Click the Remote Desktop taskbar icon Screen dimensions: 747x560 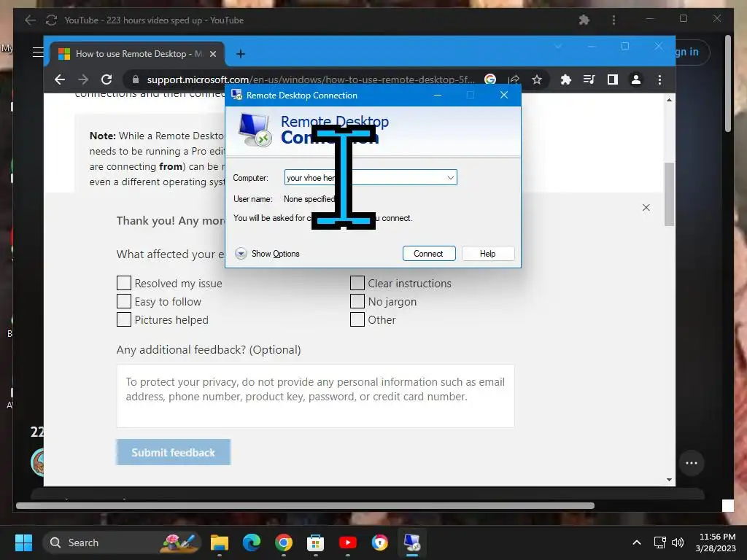pyautogui.click(x=412, y=542)
